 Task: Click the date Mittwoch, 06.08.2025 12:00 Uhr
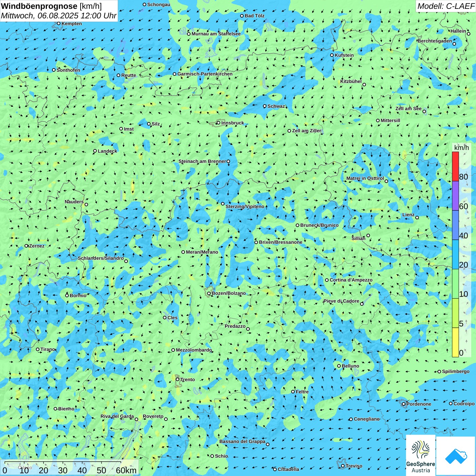click(58, 16)
